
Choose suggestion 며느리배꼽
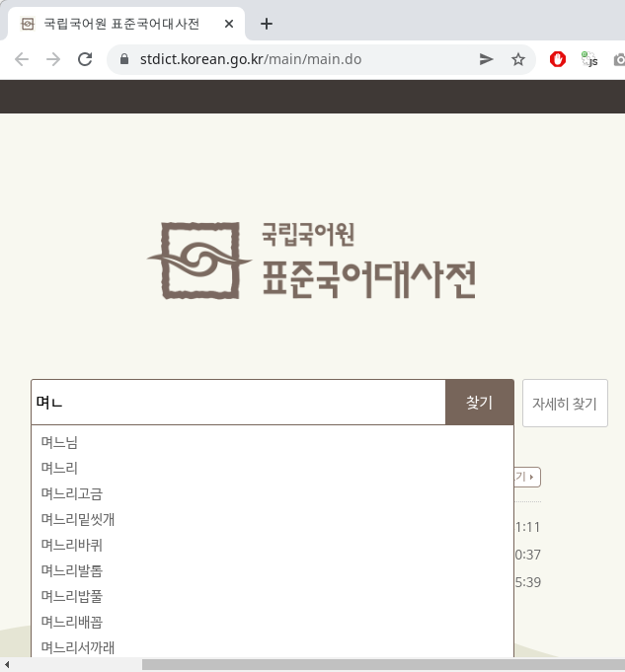point(273,622)
